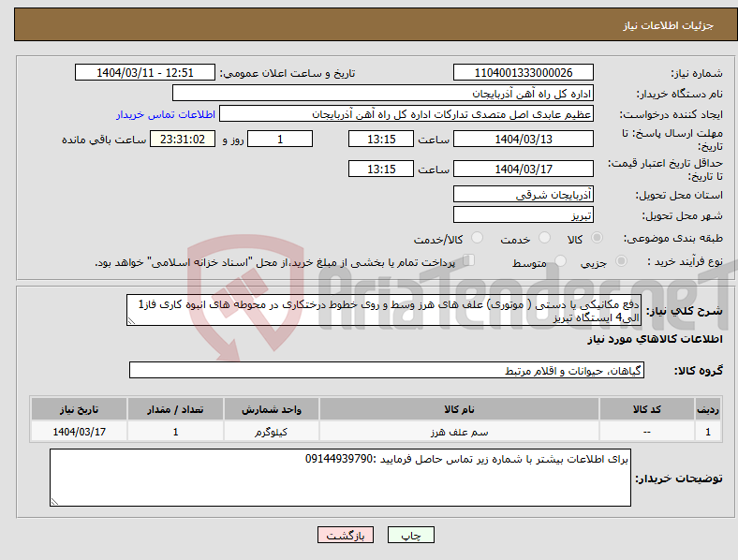Screen dimensions: 738x560
Task: Select the کالا radio button
Action: [597, 238]
